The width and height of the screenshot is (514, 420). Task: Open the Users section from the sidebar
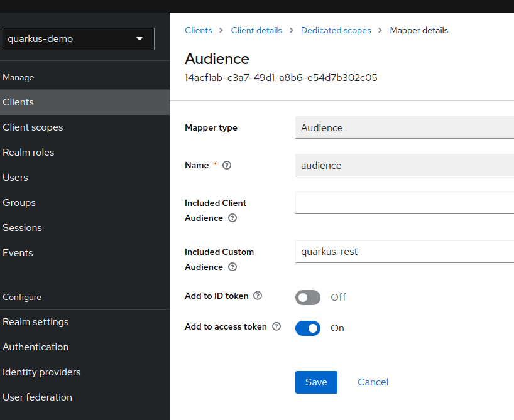(x=15, y=177)
